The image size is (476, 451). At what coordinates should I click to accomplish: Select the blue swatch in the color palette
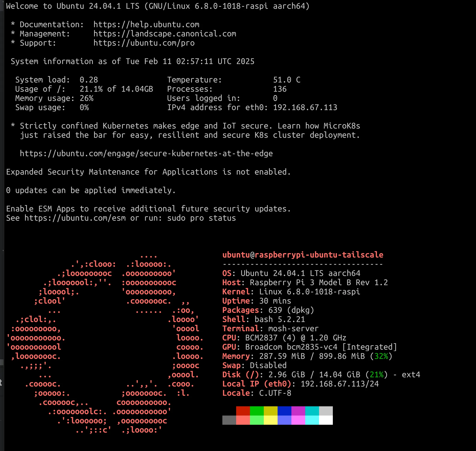click(284, 411)
